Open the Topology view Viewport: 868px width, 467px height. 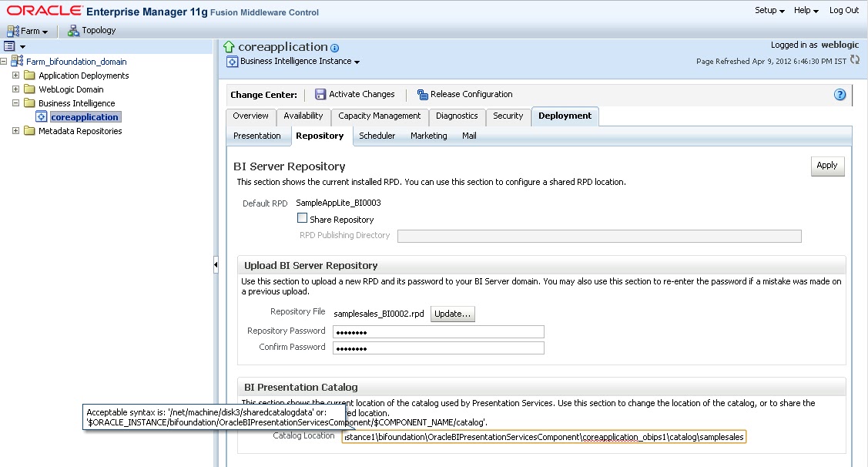click(x=91, y=30)
